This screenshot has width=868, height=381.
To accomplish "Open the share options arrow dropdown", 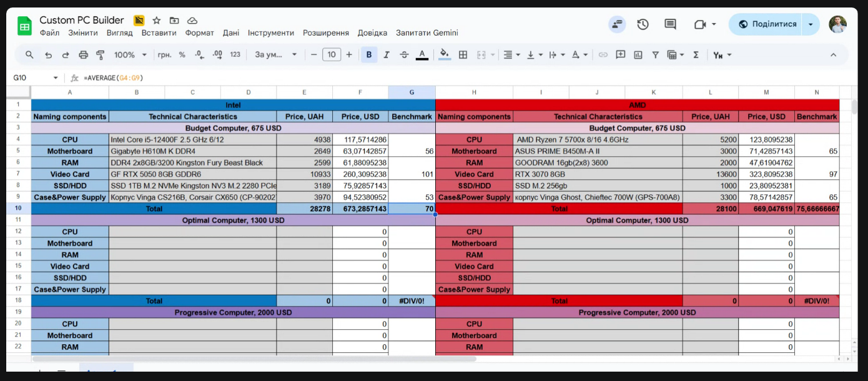I will coord(811,24).
